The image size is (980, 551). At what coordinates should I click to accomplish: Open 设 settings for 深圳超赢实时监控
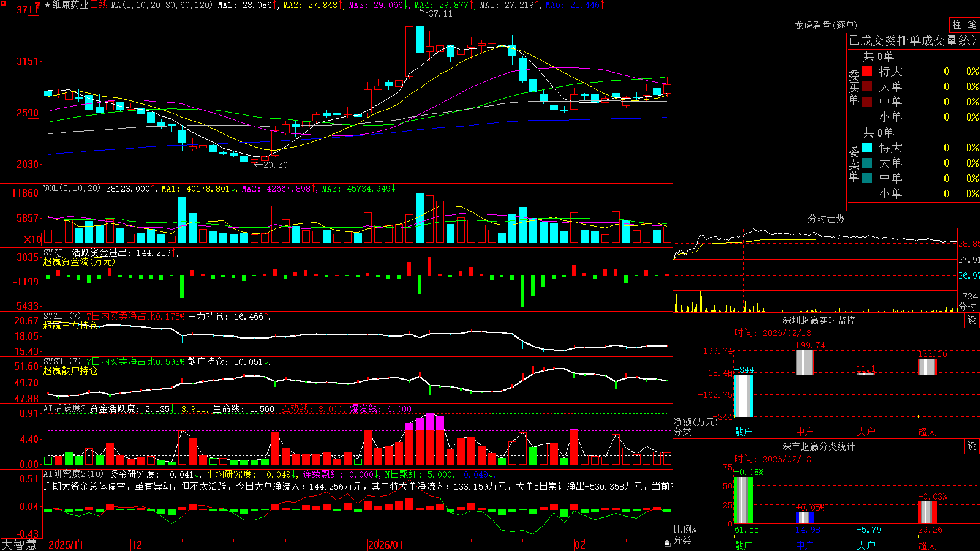coord(972,320)
